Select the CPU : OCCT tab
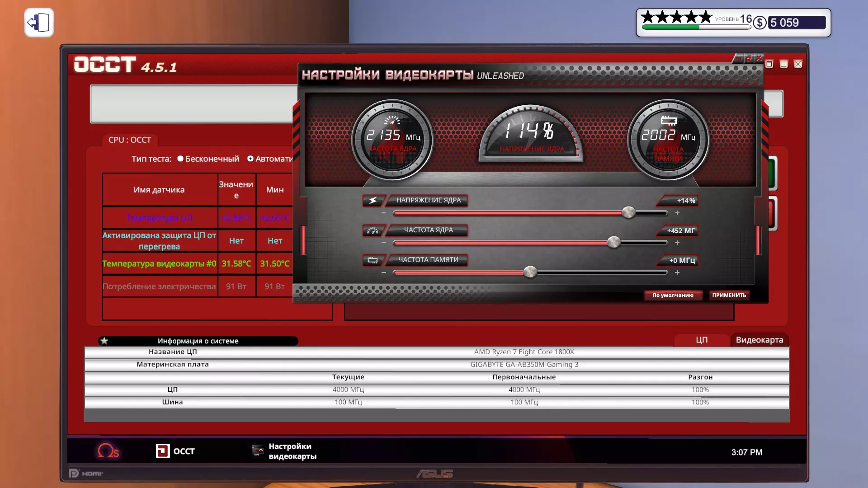The width and height of the screenshot is (868, 488). point(130,140)
